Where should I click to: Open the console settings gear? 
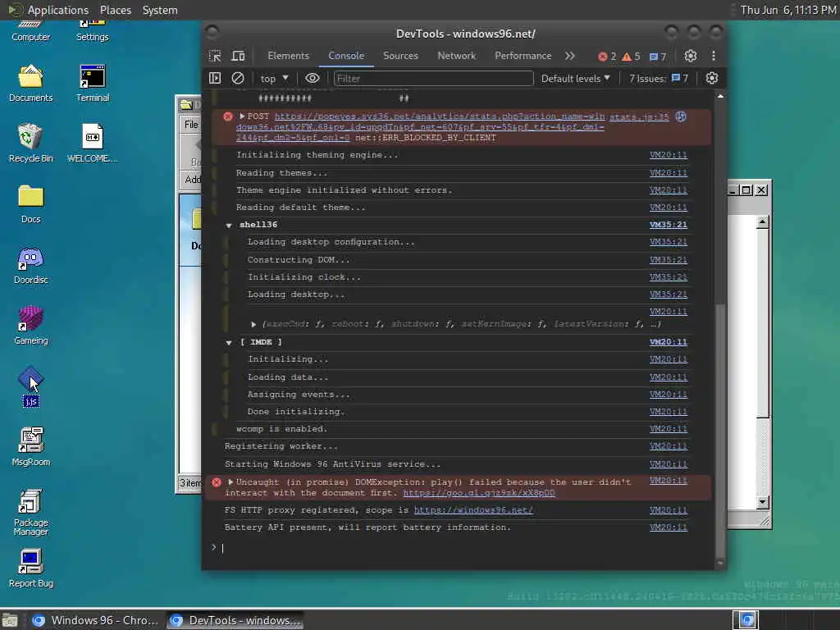pos(711,78)
